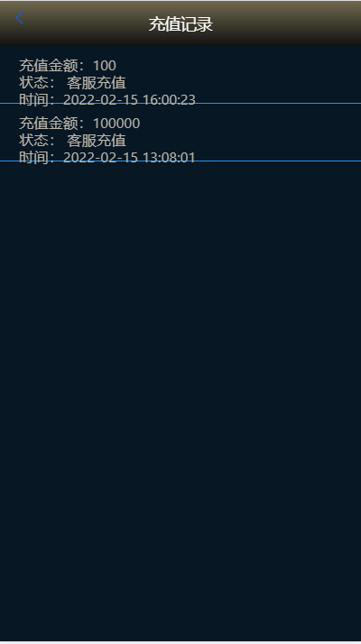Click the 充值记录 page title
The width and height of the screenshot is (361, 644).
click(180, 24)
